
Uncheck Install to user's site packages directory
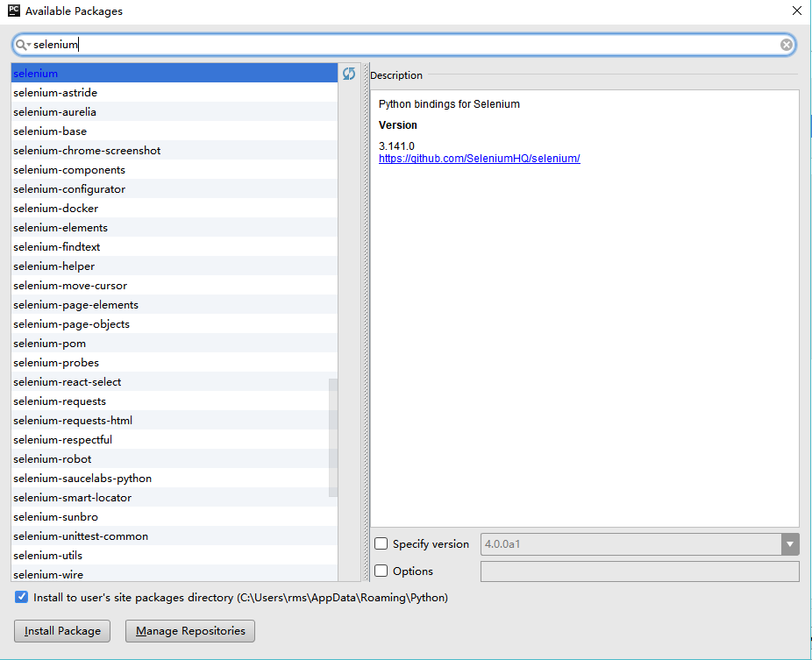(21, 597)
